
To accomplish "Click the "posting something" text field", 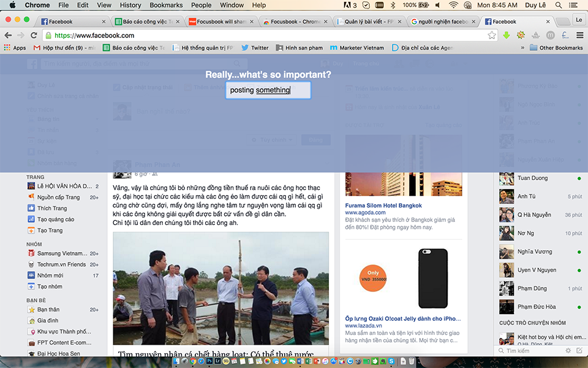I will 268,90.
